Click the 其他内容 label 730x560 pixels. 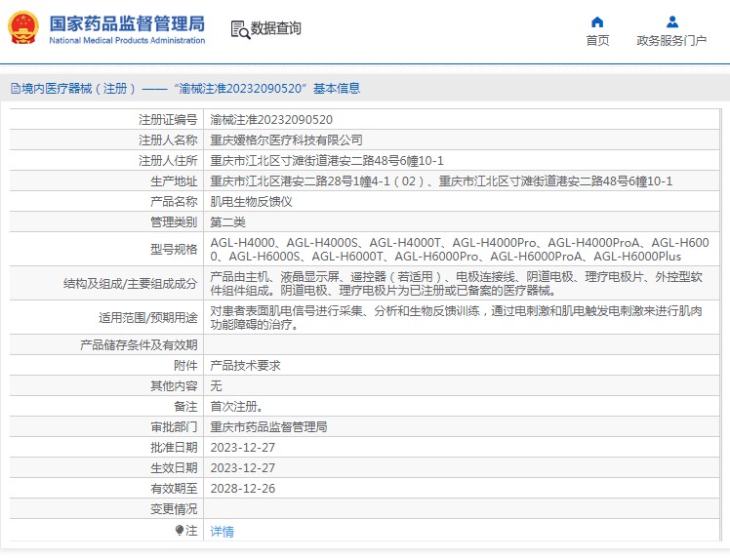[174, 386]
